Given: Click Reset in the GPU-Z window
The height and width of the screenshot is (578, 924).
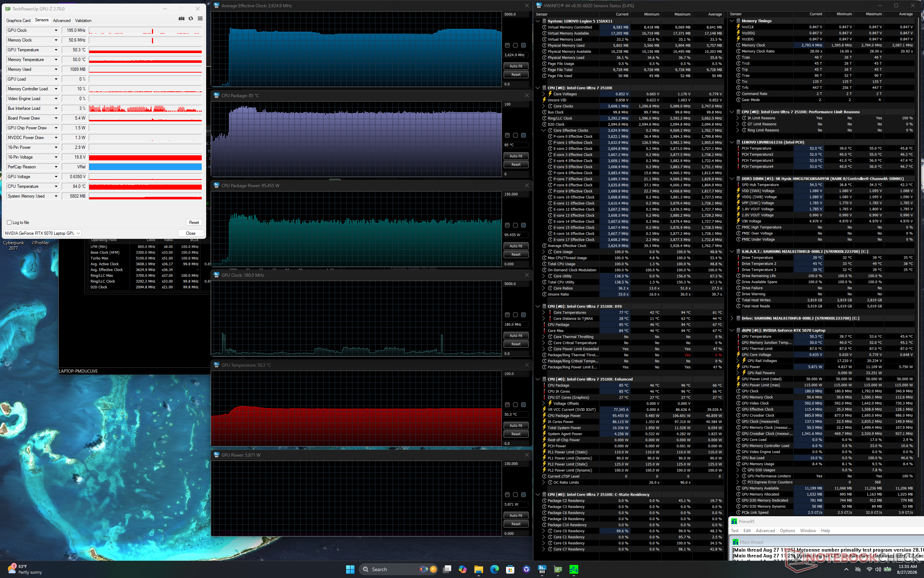Looking at the screenshot, I should click(194, 223).
